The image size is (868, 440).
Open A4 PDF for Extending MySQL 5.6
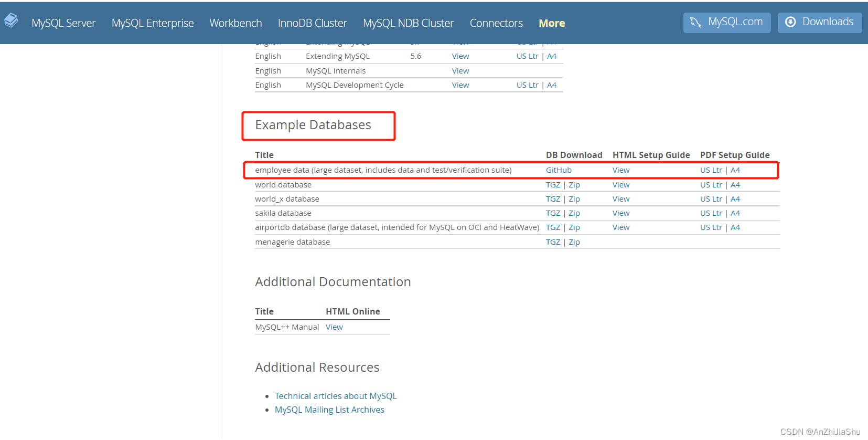click(x=552, y=56)
